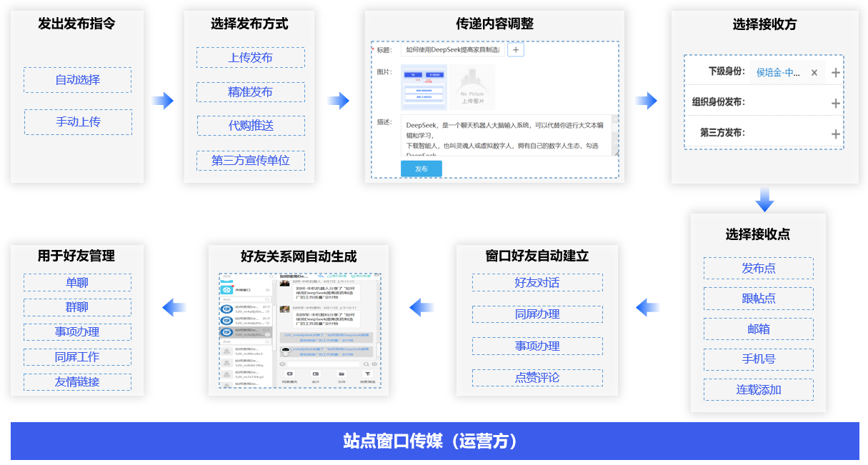Choose 邮箱 as the receiving point
The image size is (868, 465).
click(x=758, y=329)
